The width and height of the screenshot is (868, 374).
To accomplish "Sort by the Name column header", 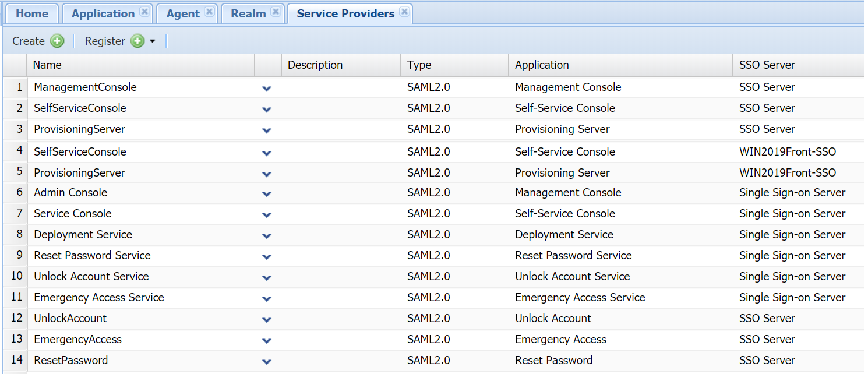I will [x=48, y=65].
